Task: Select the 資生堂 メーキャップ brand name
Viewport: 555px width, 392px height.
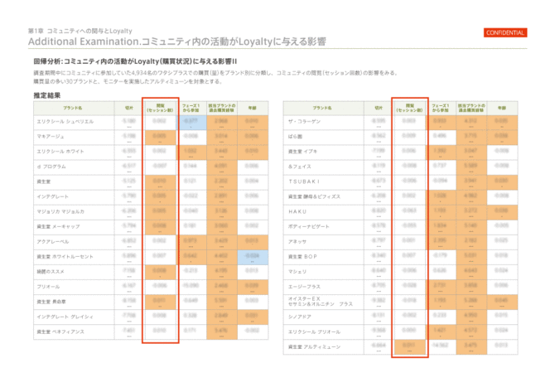Action: coord(58,226)
